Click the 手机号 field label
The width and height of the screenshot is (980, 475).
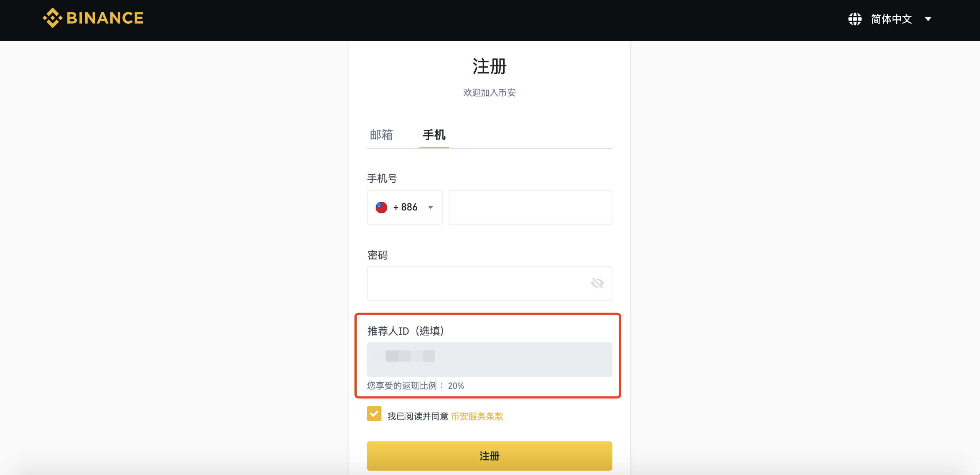(x=382, y=178)
